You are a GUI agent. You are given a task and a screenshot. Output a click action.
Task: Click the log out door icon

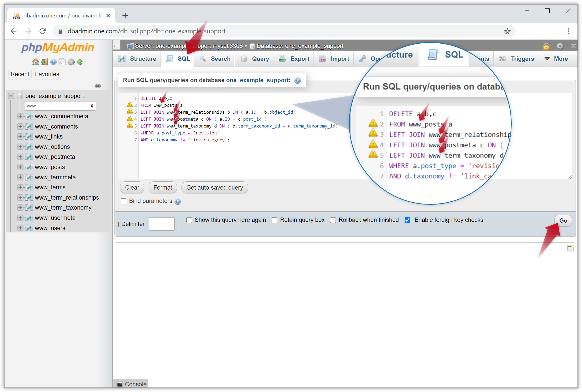point(44,62)
